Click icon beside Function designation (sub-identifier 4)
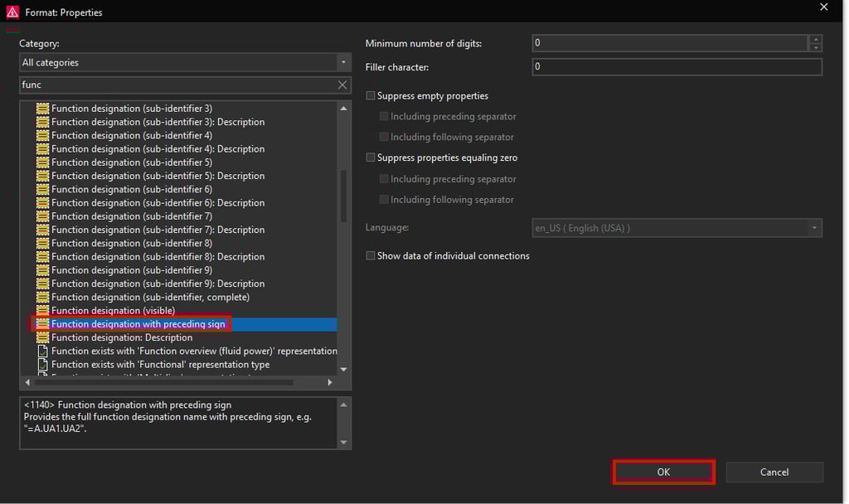 point(42,135)
